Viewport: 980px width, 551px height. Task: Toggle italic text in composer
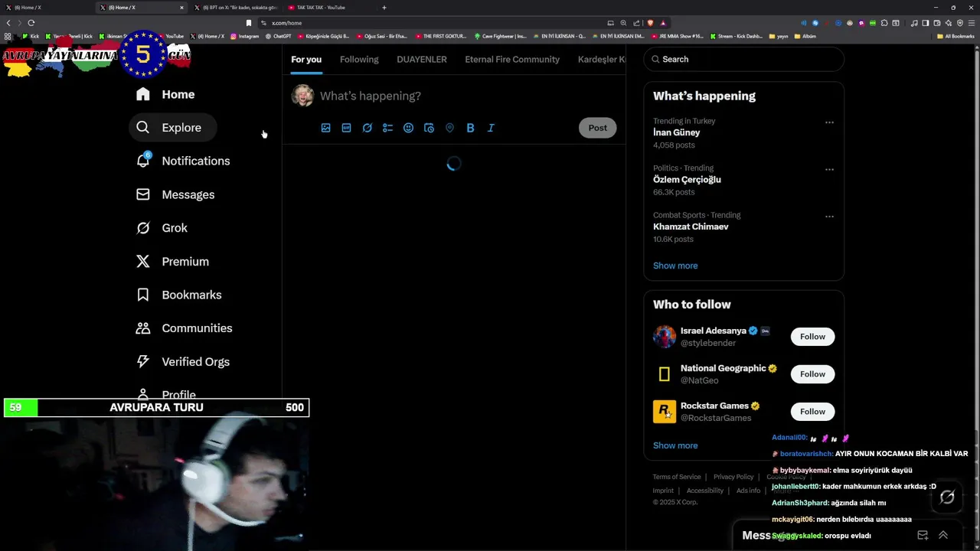492,128
